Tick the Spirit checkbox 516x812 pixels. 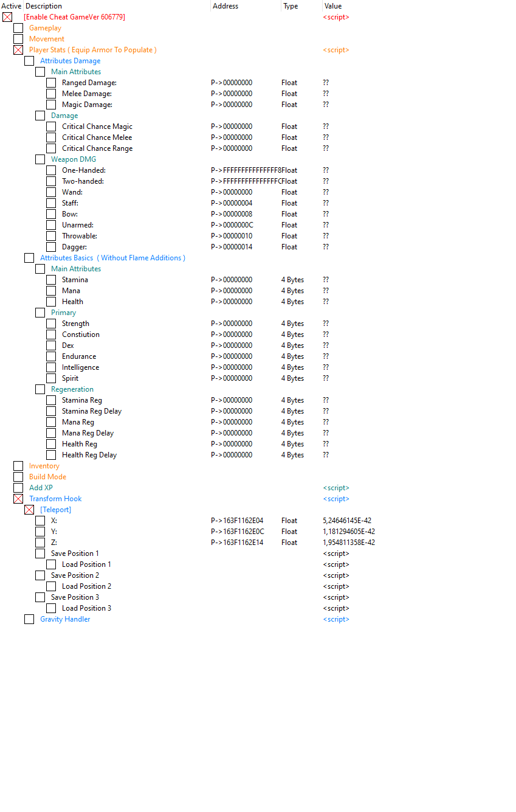click(x=51, y=378)
